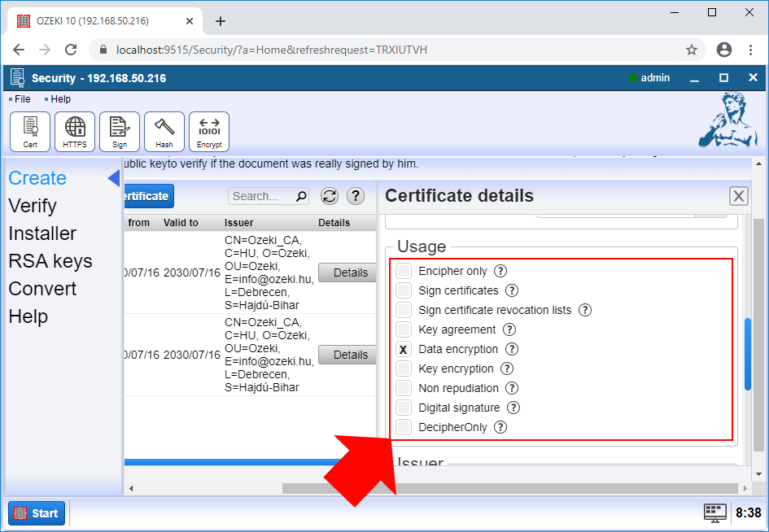Show help for Key encryption
The width and height of the screenshot is (769, 532).
507,368
